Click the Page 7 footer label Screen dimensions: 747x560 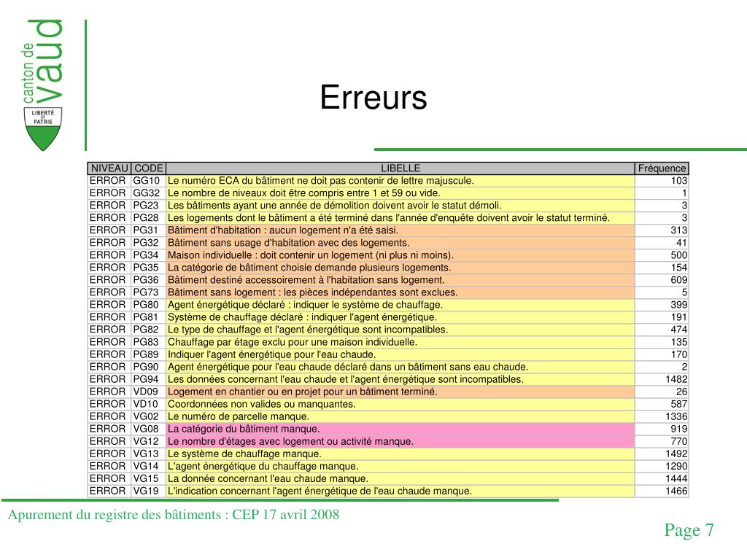pyautogui.click(x=689, y=530)
